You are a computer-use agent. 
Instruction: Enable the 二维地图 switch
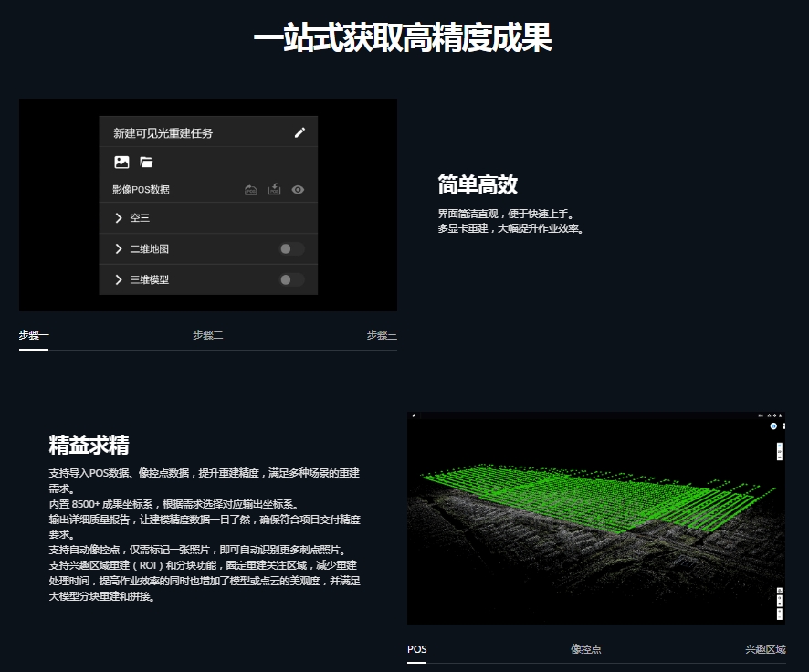click(x=291, y=248)
